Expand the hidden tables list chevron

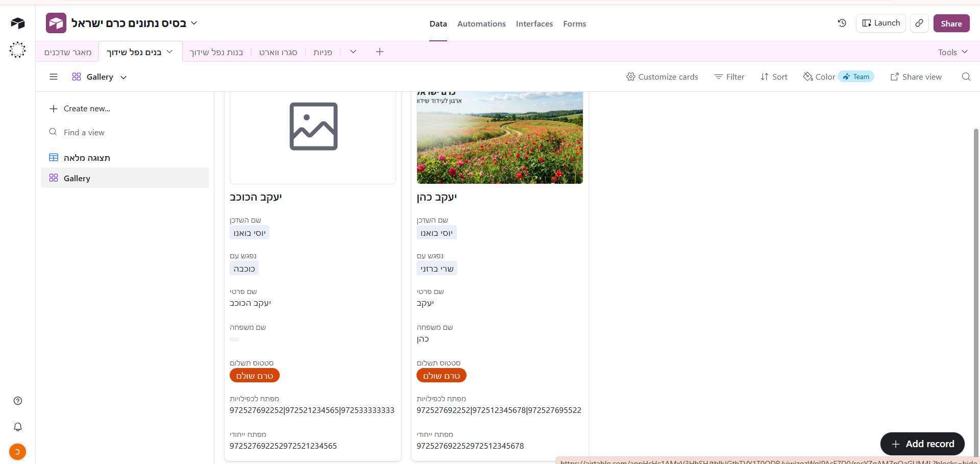353,52
